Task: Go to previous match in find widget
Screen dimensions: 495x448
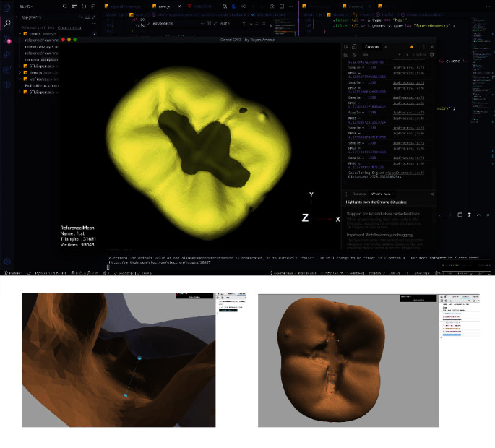Action: pyautogui.click(x=244, y=23)
